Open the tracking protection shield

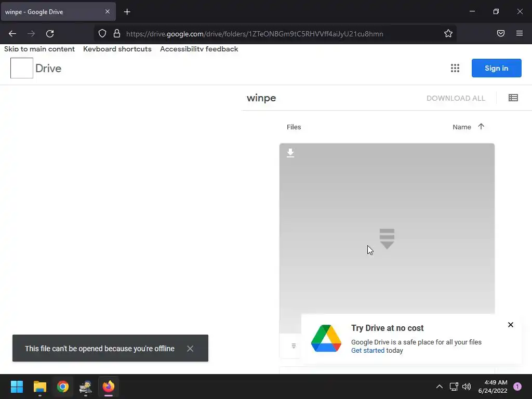click(x=102, y=34)
